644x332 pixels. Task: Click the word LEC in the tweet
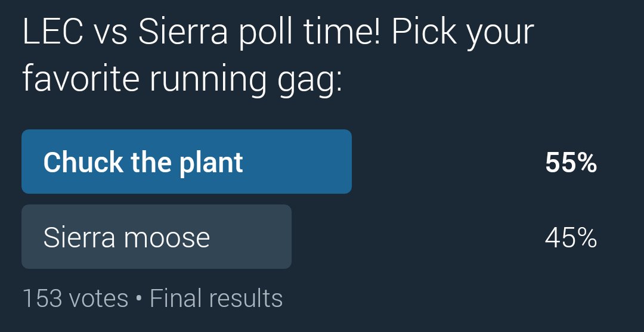point(53,31)
